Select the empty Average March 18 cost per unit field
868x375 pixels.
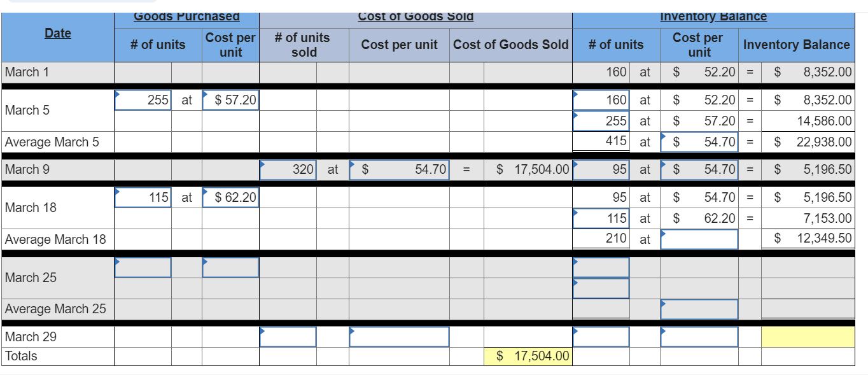pyautogui.click(x=699, y=239)
